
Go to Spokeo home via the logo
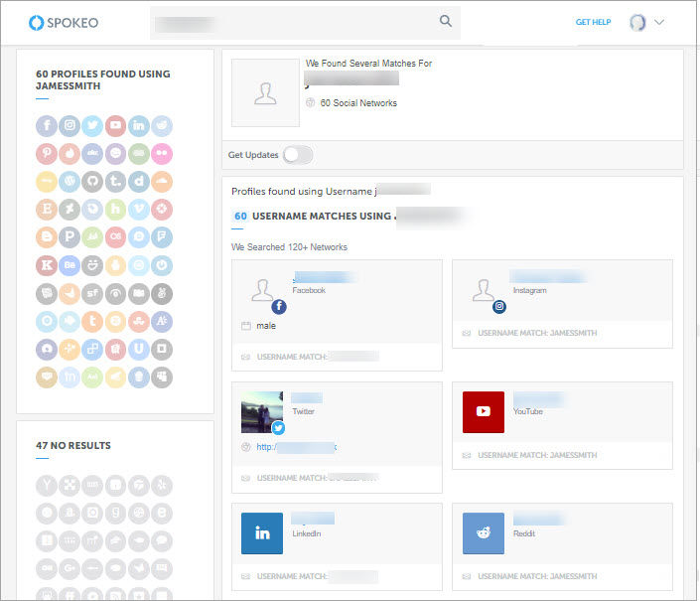pyautogui.click(x=64, y=22)
